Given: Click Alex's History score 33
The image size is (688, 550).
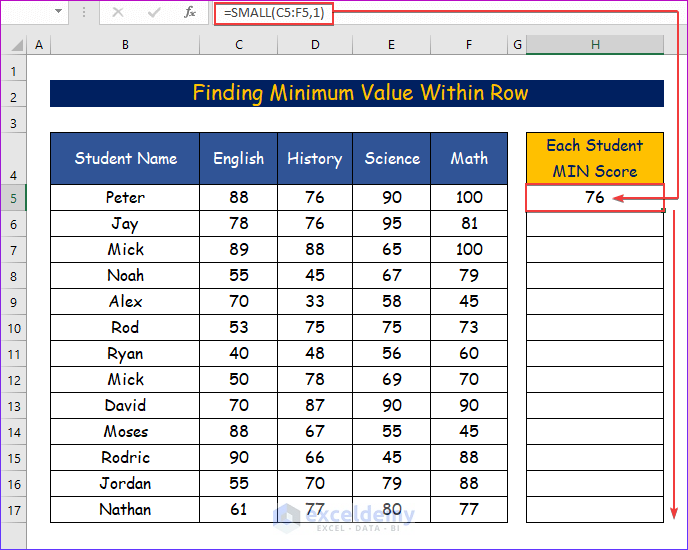Looking at the screenshot, I should pyautogui.click(x=315, y=301).
